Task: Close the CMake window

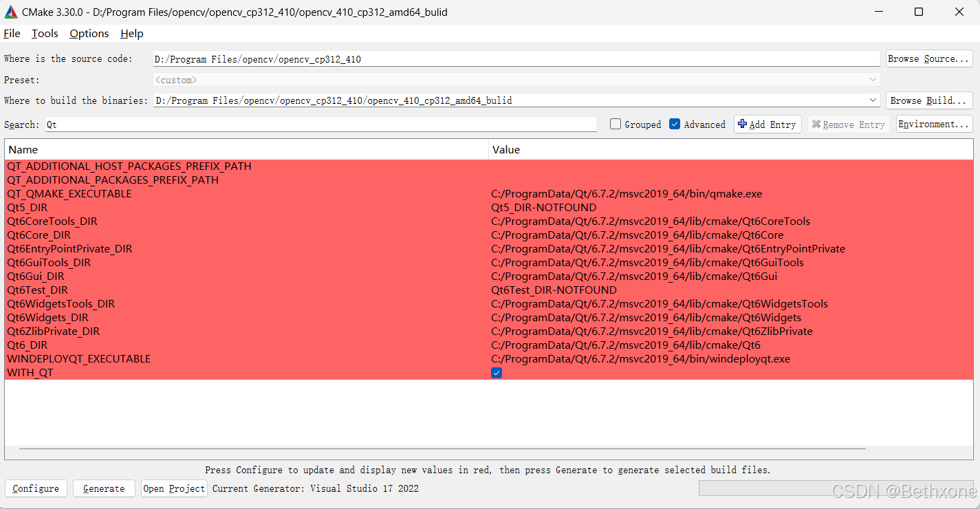Action: (959, 12)
